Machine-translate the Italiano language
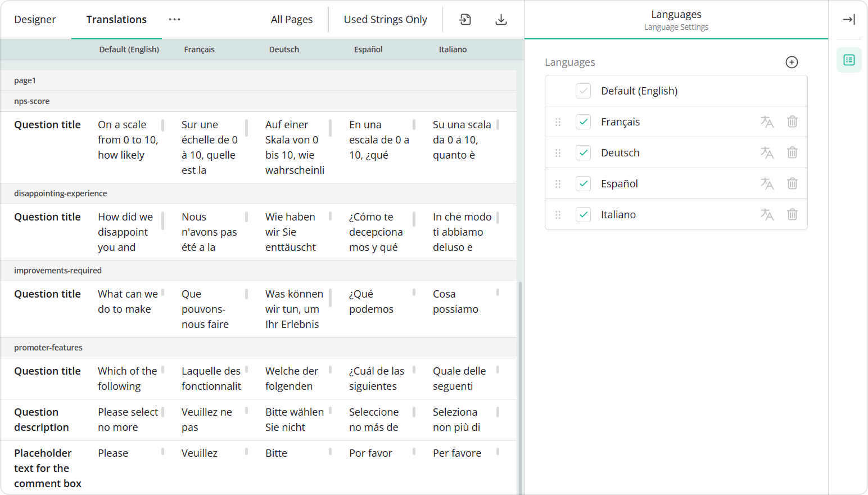 [x=767, y=214]
